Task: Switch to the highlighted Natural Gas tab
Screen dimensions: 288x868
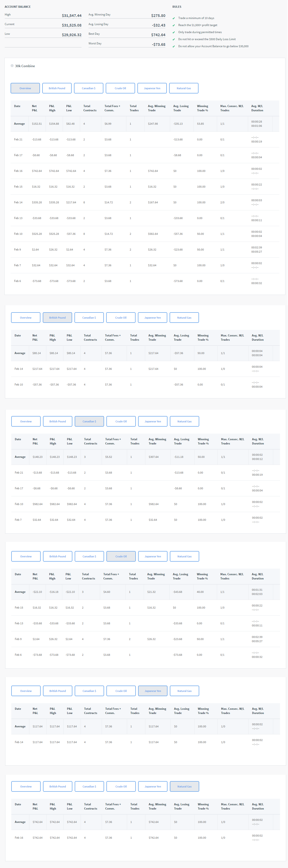Action: click(x=184, y=787)
